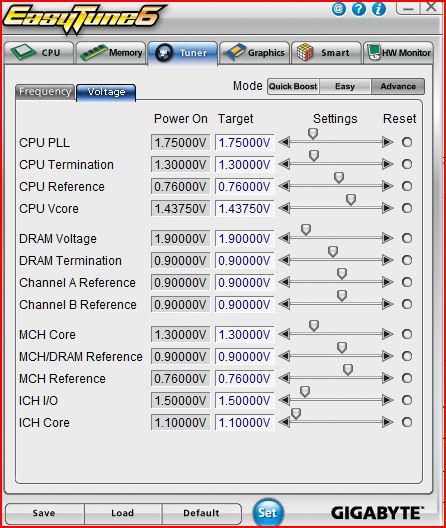
Task: Choose Quick Boost mode
Action: (293, 87)
